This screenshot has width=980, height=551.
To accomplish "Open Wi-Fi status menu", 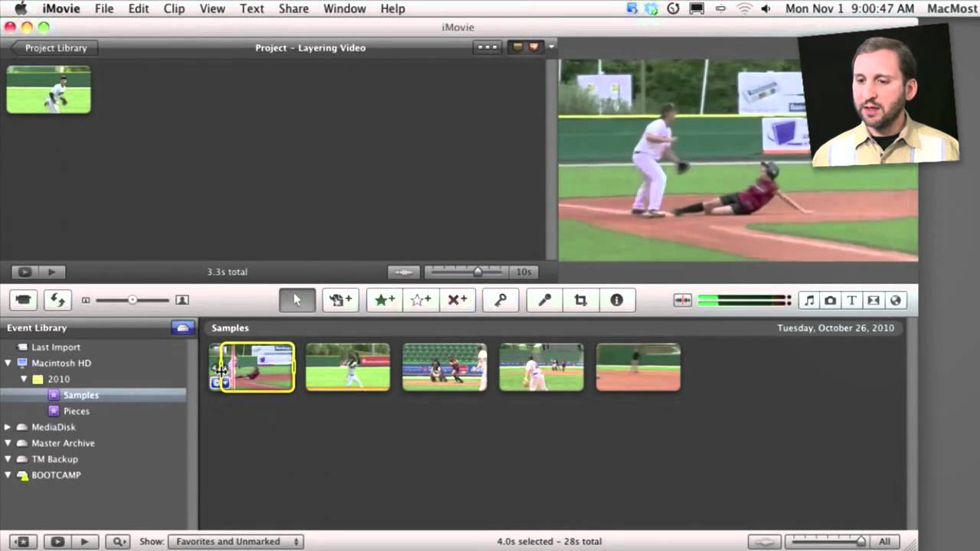I will (744, 8).
